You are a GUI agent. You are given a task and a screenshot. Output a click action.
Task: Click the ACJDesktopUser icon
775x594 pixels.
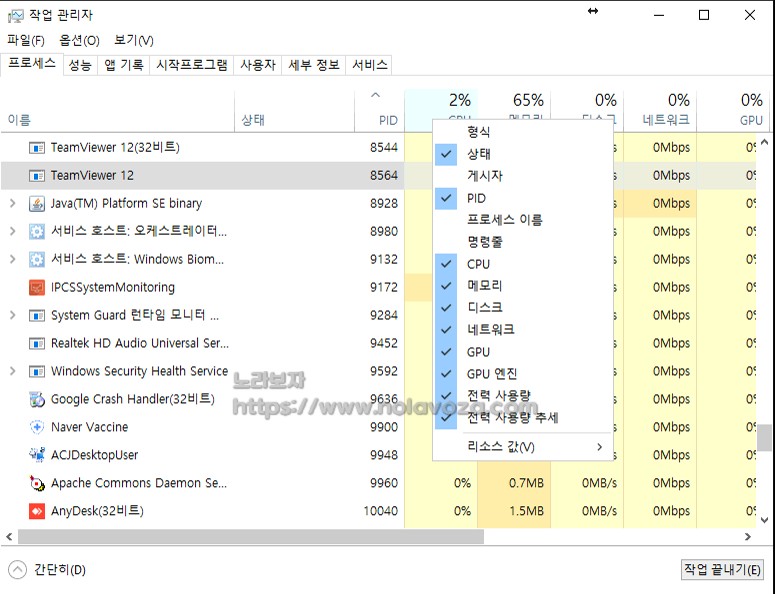[37, 455]
